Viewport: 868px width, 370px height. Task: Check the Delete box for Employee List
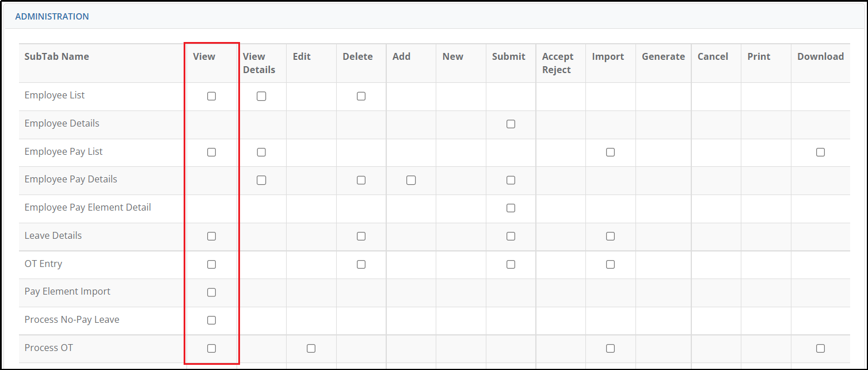361,96
